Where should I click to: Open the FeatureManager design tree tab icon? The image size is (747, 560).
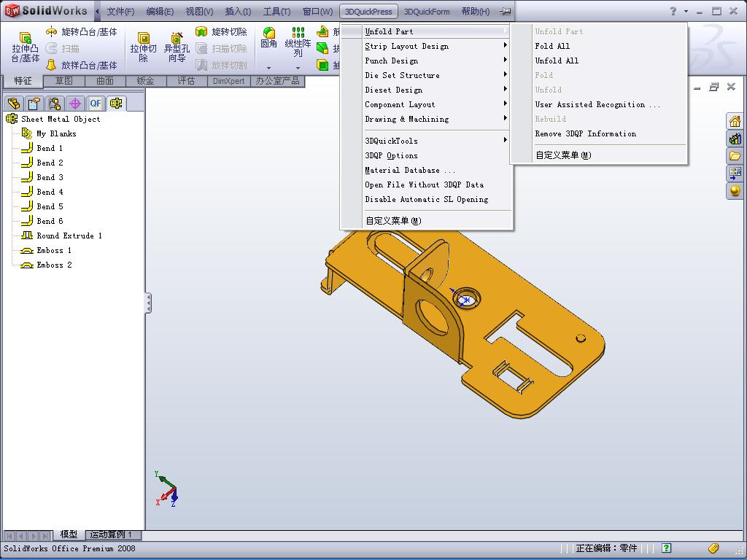coord(14,104)
